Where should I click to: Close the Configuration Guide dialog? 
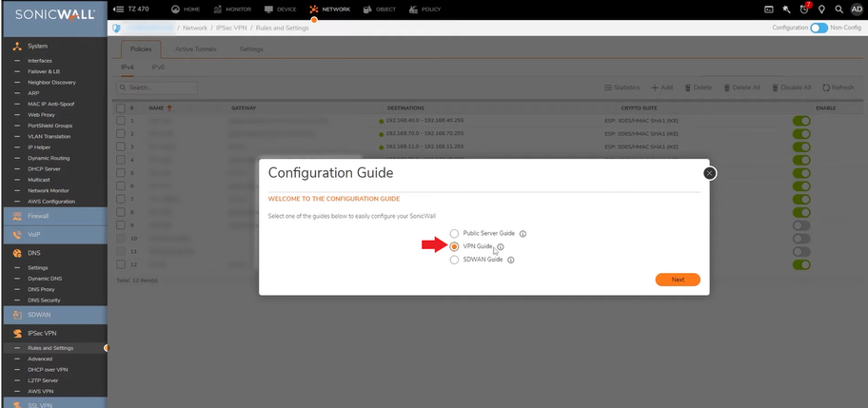tap(710, 173)
